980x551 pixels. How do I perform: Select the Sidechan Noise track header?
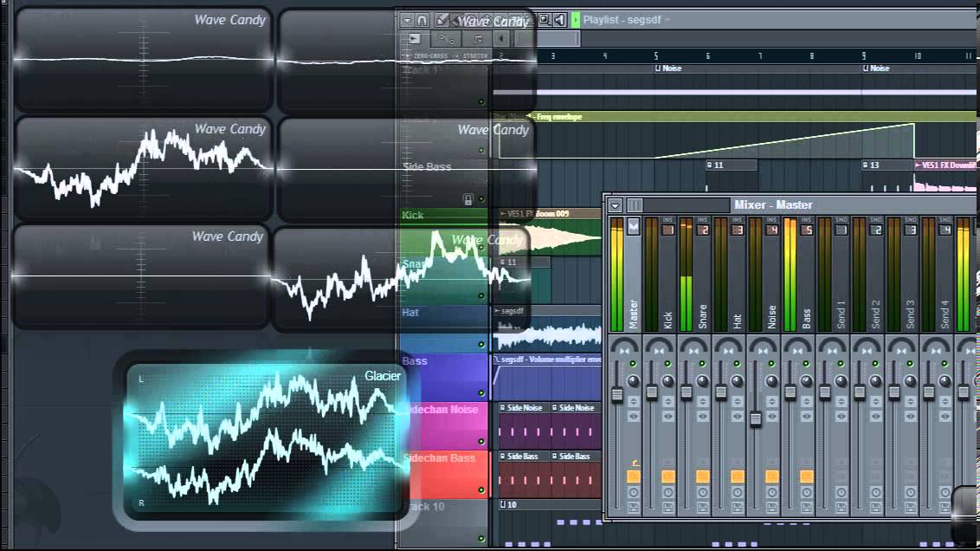point(443,425)
